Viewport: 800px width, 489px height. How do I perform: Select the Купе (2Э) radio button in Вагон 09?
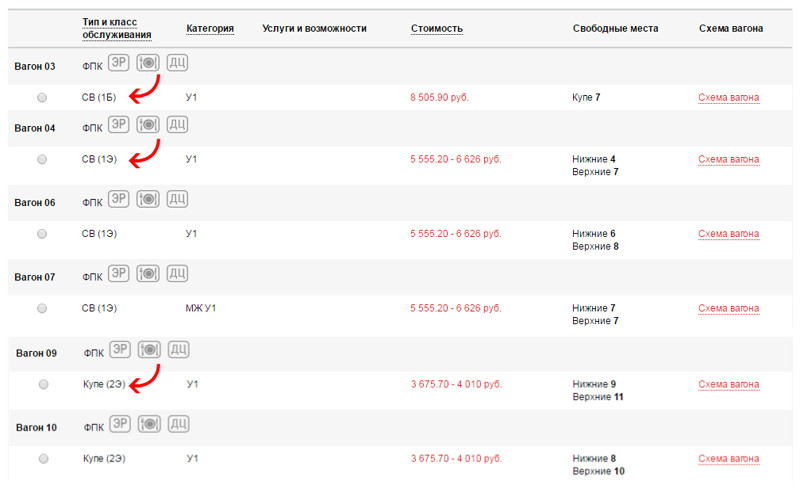tap(43, 384)
